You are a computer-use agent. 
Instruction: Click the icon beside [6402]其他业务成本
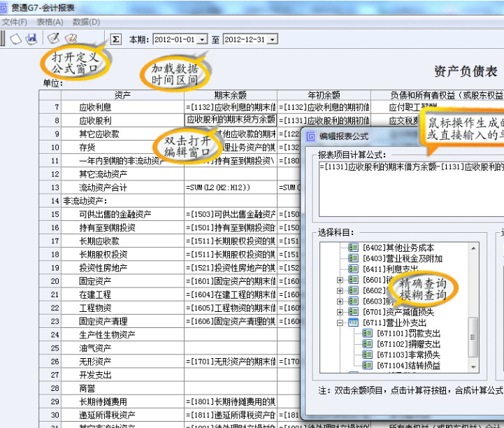(x=353, y=248)
